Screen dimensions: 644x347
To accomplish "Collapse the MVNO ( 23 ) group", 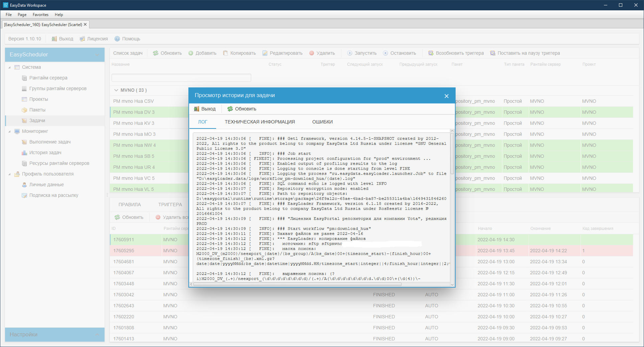I will click(116, 90).
